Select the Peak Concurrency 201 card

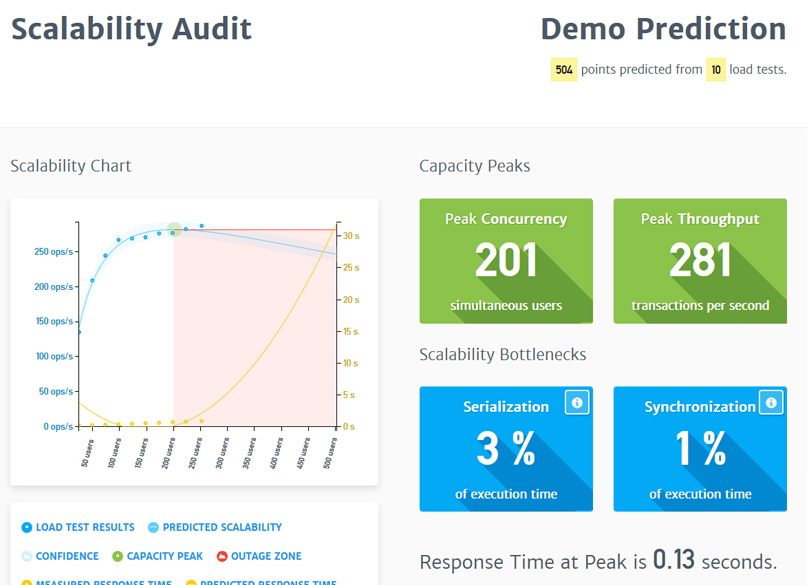[506, 261]
